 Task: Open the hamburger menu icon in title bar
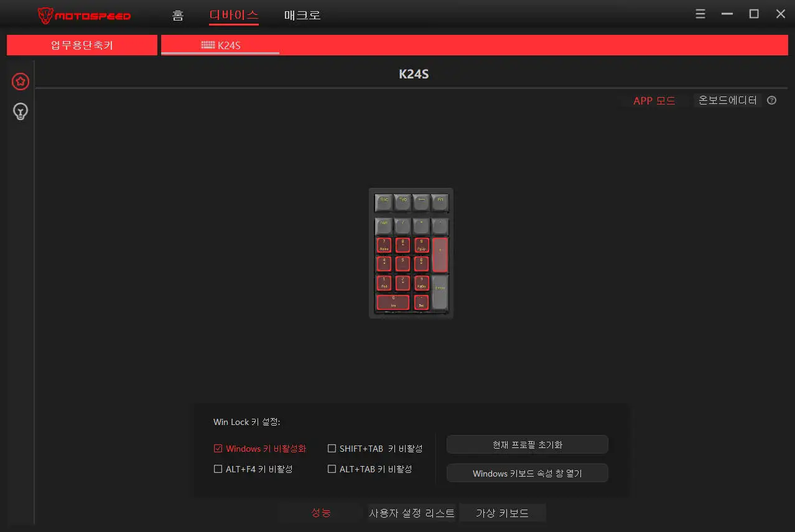700,14
